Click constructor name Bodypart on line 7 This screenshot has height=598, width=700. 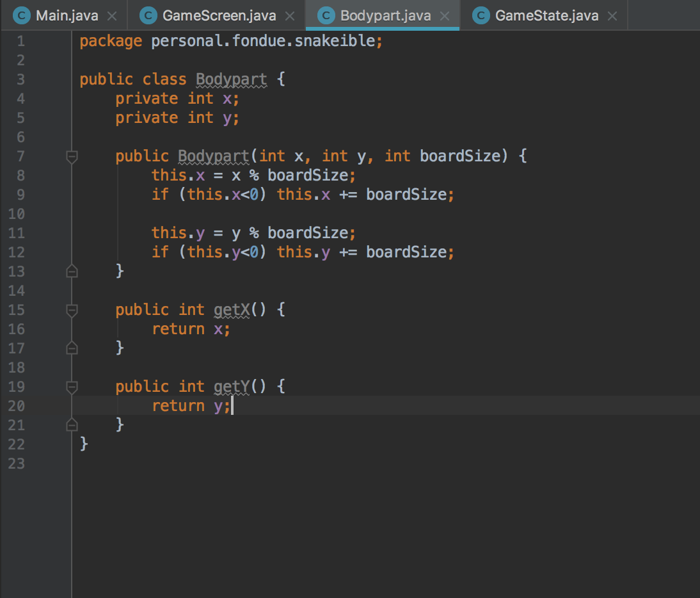tap(214, 156)
